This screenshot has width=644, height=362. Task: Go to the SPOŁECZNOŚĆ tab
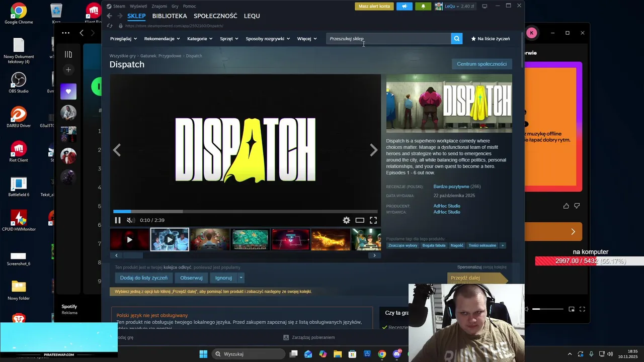[x=215, y=16]
